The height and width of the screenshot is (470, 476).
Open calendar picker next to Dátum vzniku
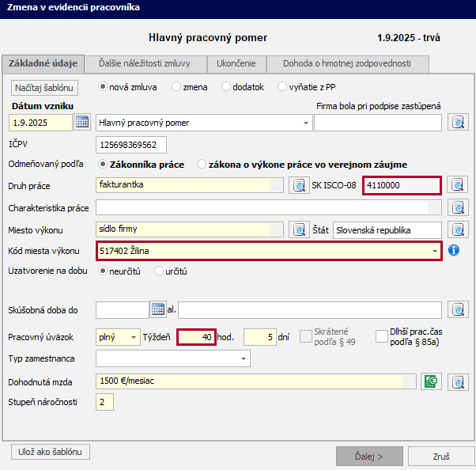[82, 122]
